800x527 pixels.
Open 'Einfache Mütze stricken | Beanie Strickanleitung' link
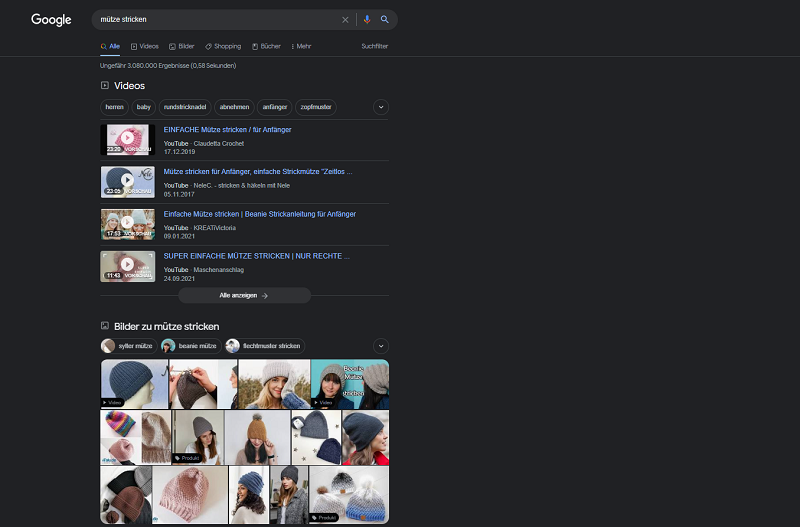point(259,214)
